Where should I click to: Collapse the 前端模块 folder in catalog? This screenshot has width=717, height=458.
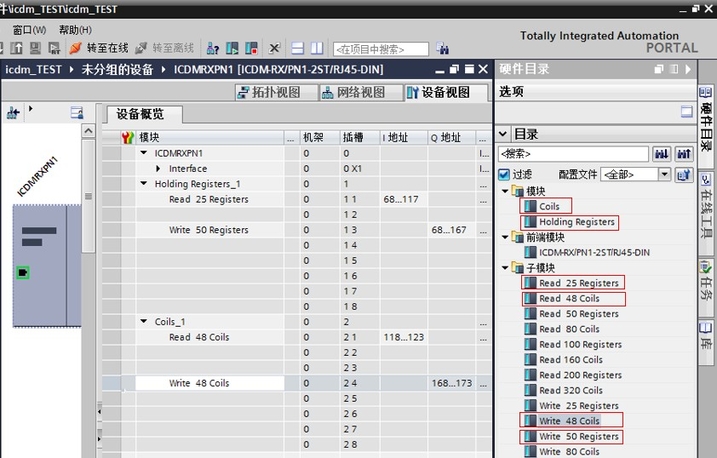[x=505, y=237]
